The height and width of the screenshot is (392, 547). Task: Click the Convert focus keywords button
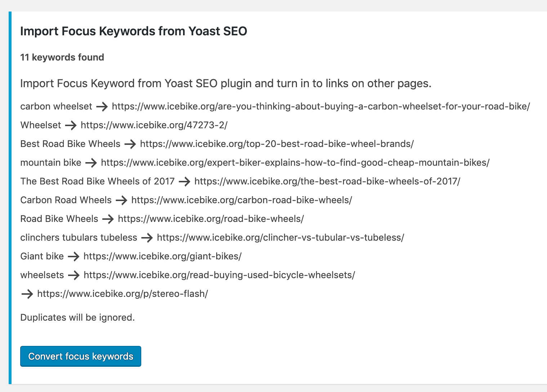pyautogui.click(x=81, y=356)
